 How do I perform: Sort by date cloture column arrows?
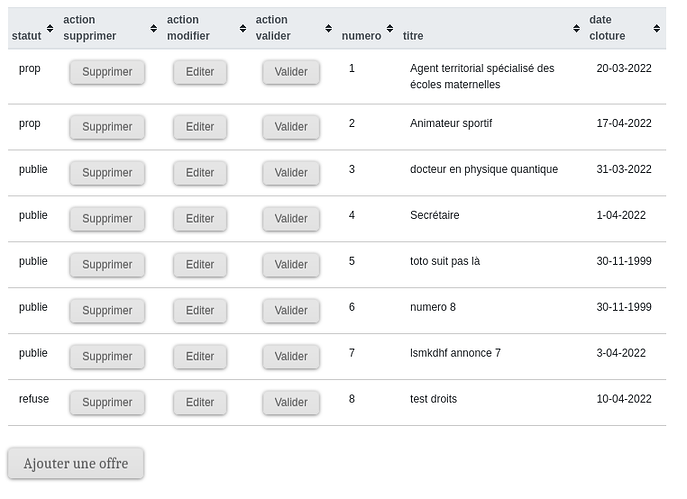pyautogui.click(x=656, y=28)
